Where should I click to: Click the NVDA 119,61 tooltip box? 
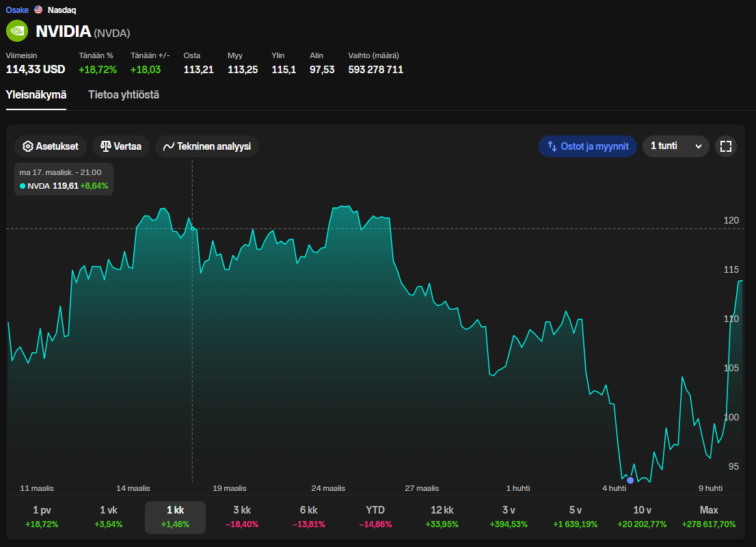click(64, 179)
